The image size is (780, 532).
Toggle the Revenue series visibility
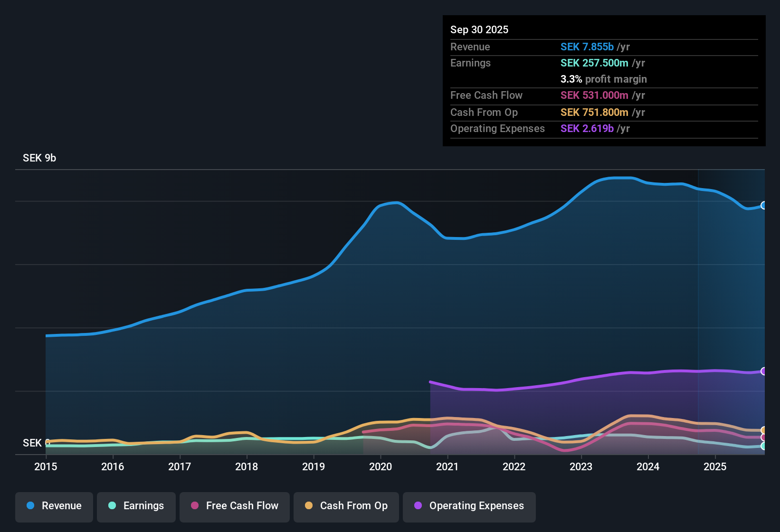54,506
